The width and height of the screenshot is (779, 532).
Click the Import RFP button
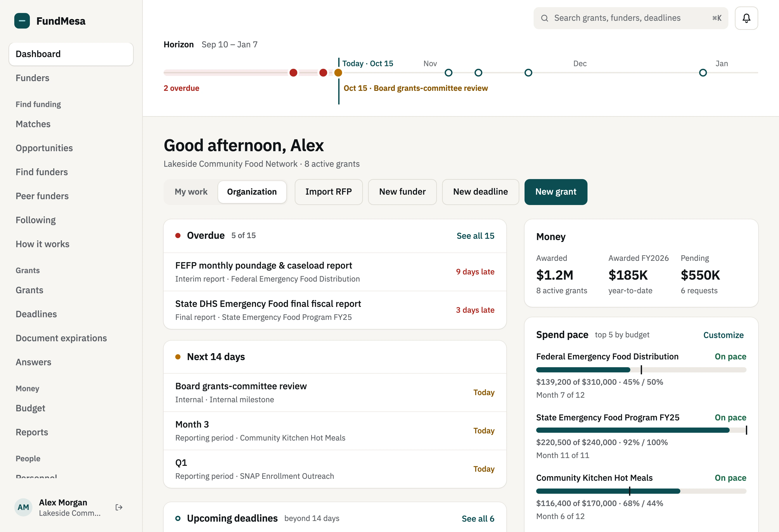(328, 192)
